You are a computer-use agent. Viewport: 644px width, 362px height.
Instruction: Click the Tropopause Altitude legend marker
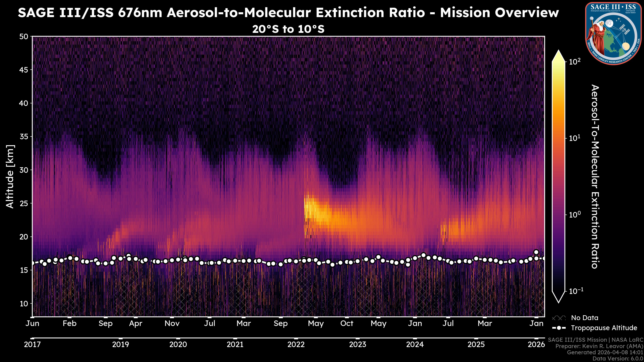coord(559,328)
